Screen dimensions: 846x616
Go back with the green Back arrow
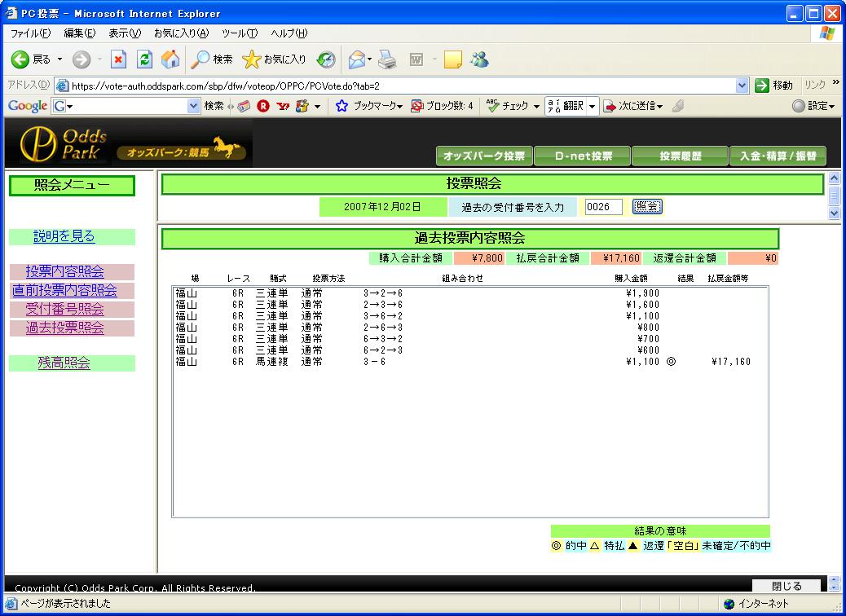tap(20, 59)
